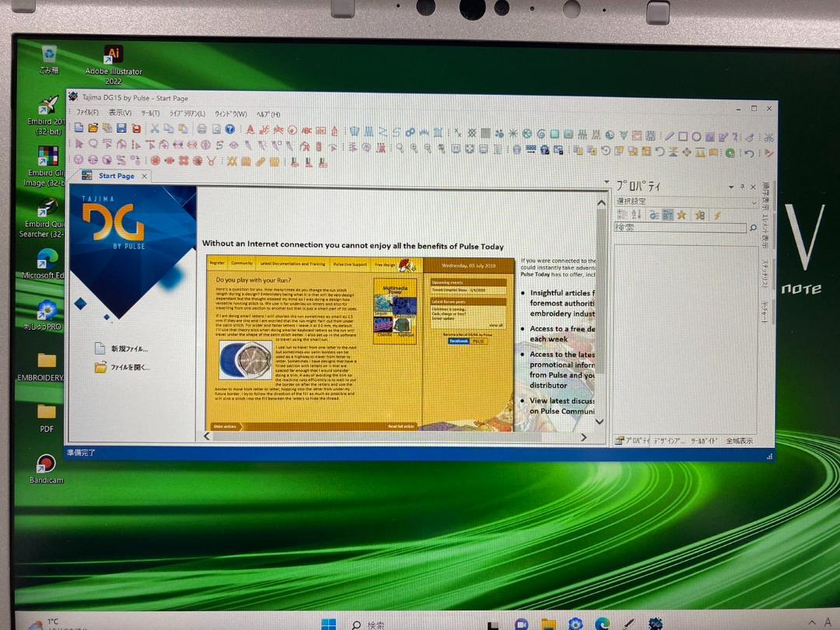Viewport: 840px width, 630px height.
Task: Open the Properties panel options arrow
Action: tap(731, 187)
